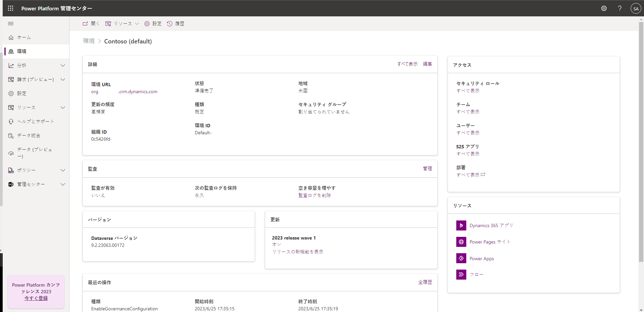Click the リソース icon in the sidebar

[11, 108]
